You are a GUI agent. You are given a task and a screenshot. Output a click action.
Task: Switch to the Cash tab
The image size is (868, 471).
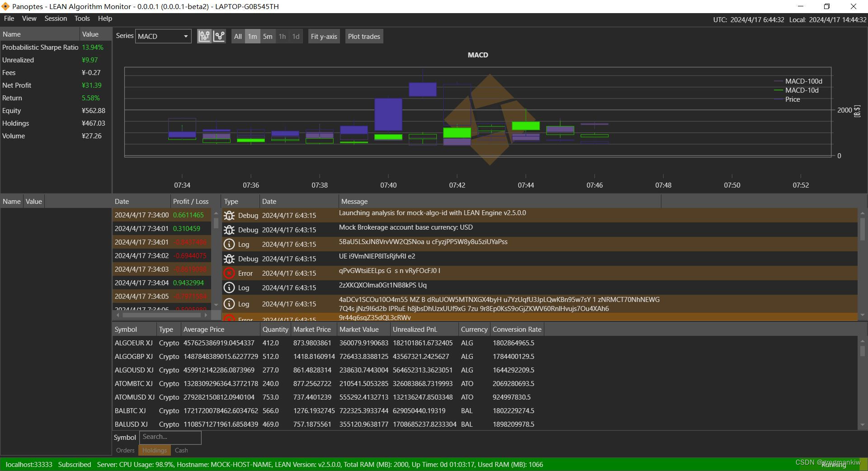click(x=181, y=450)
